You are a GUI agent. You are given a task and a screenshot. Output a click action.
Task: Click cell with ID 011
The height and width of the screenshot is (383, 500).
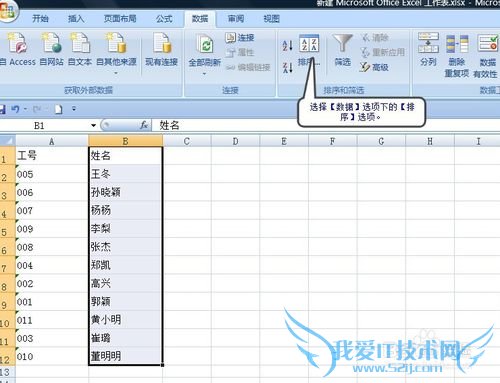click(x=52, y=320)
